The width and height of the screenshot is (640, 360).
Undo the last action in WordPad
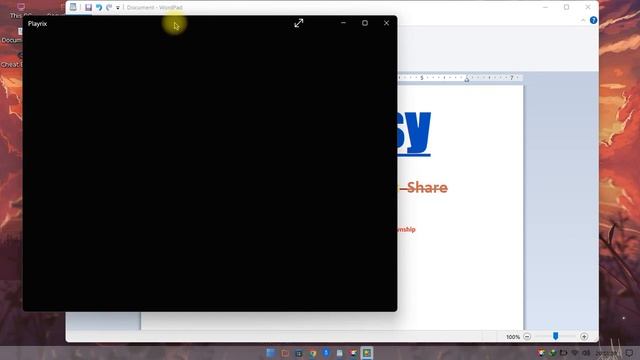pos(99,7)
